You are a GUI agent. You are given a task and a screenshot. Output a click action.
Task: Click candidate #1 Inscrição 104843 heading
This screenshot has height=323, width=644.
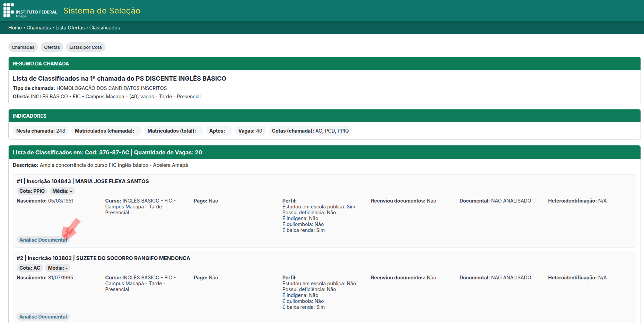82,181
